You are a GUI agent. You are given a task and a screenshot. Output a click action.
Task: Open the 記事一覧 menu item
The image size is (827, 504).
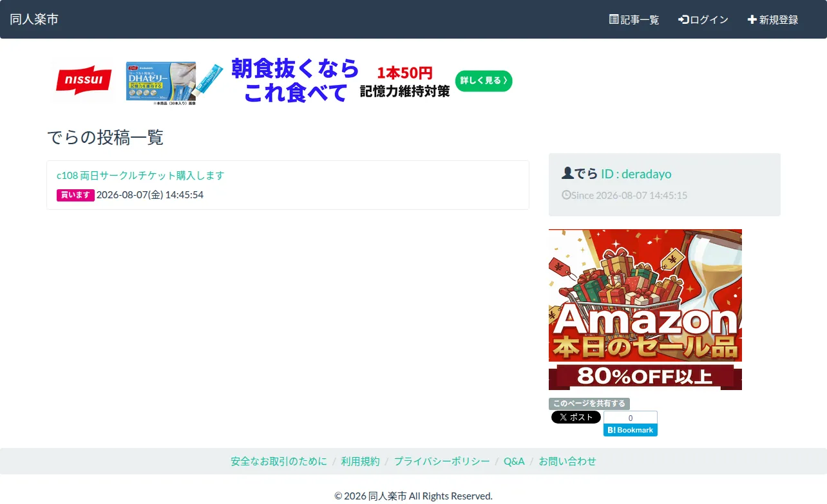634,19
